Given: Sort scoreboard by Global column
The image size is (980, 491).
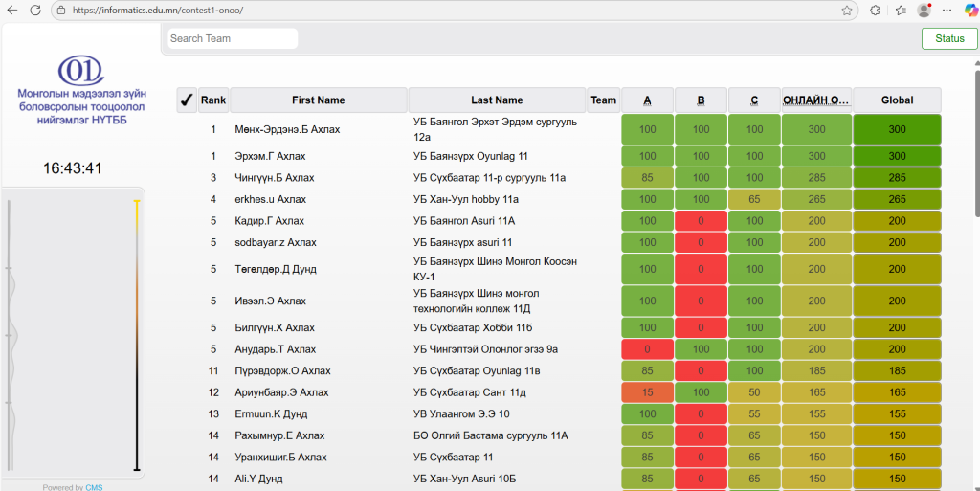Looking at the screenshot, I should coord(897,100).
